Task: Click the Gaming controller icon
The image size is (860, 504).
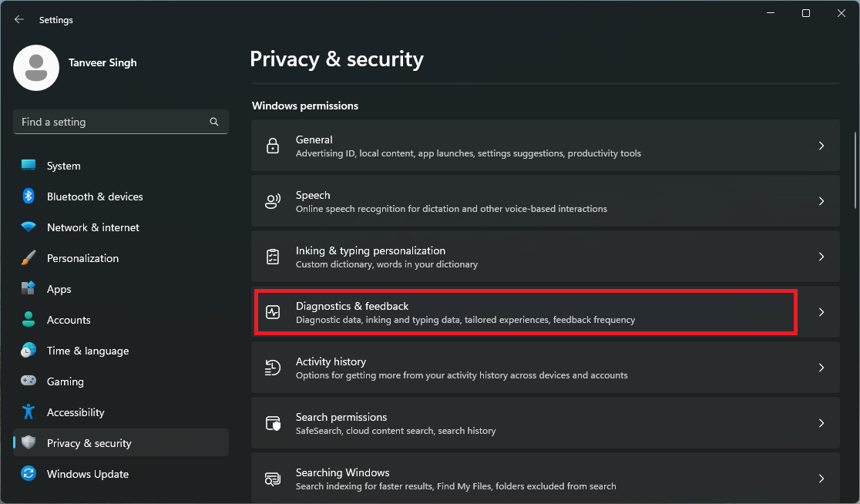Action: (28, 381)
